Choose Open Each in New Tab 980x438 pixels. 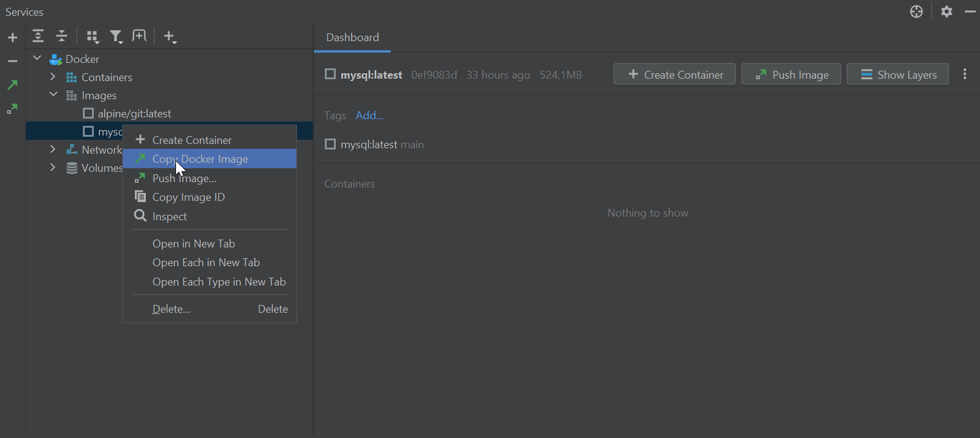pos(209,263)
